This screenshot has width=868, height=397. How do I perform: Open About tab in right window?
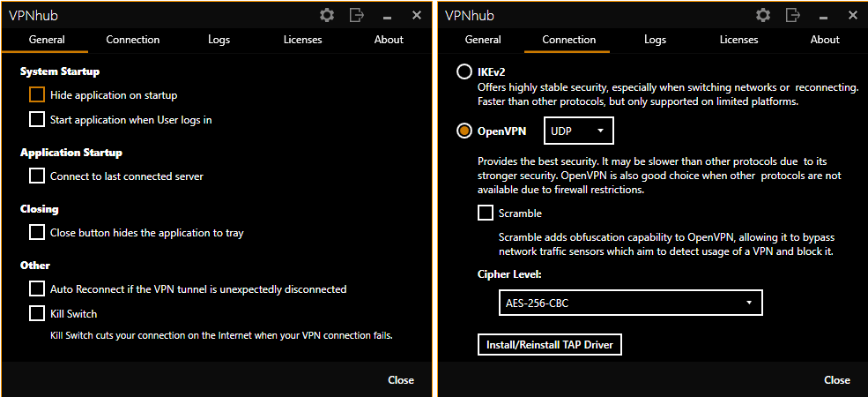825,40
